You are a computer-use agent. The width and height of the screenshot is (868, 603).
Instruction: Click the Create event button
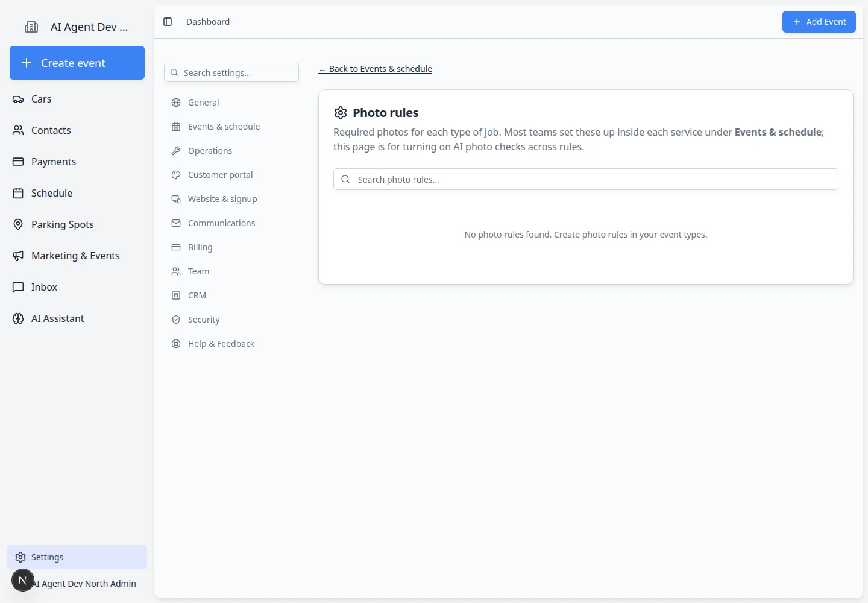tap(77, 63)
